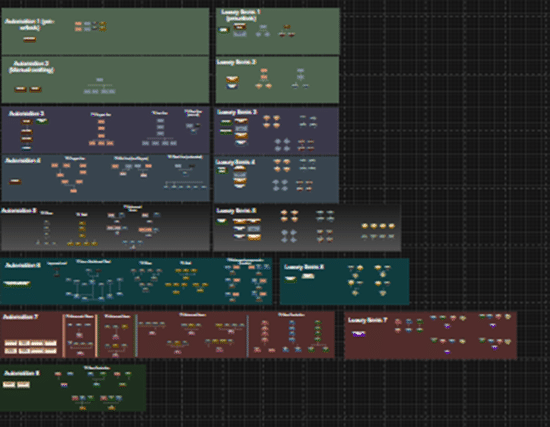Select the Automation 7 section title
The image size is (550, 427).
pyautogui.click(x=20, y=317)
